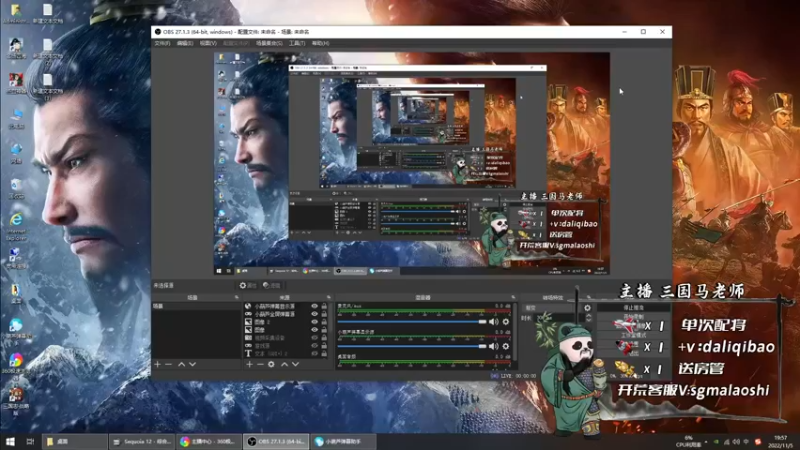
Task: Switch to Sequoia 12 taskbar item
Action: click(x=142, y=441)
